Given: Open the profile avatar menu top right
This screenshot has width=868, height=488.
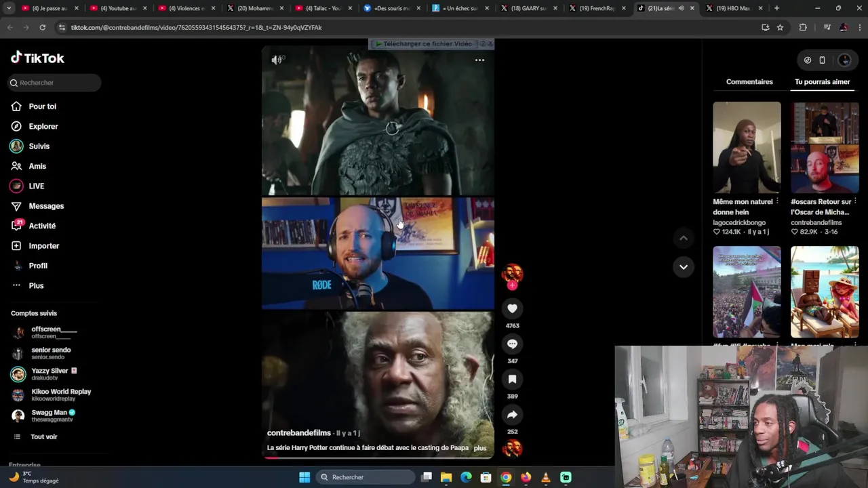Looking at the screenshot, I should point(844,60).
